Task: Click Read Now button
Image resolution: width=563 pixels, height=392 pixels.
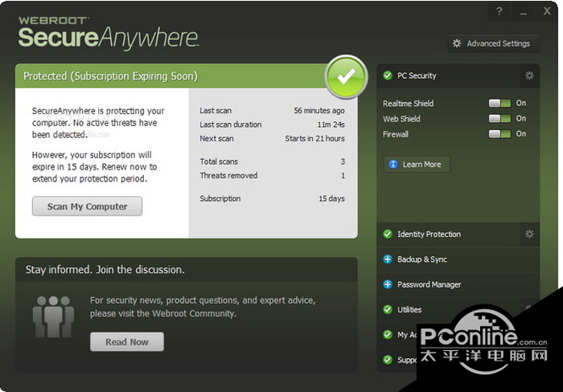Action: pyautogui.click(x=127, y=341)
